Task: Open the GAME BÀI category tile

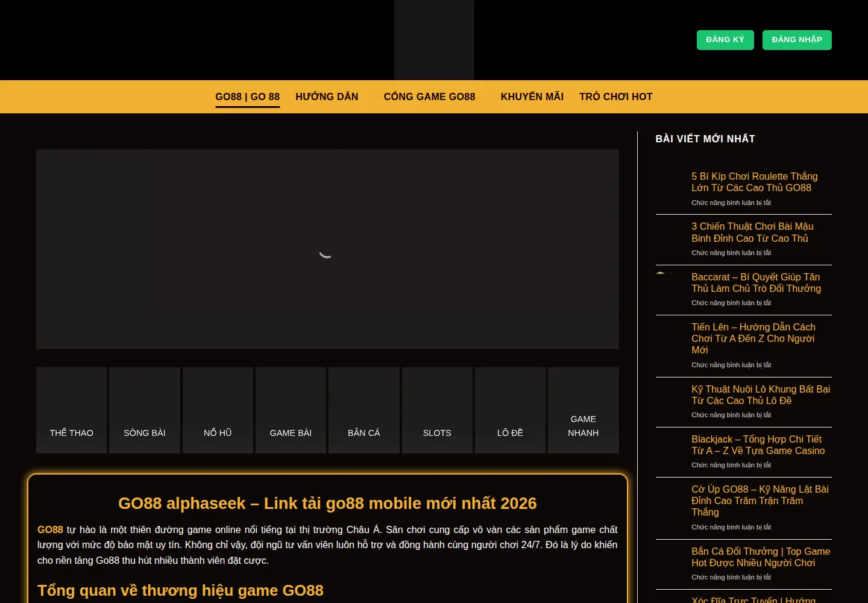Action: click(291, 410)
